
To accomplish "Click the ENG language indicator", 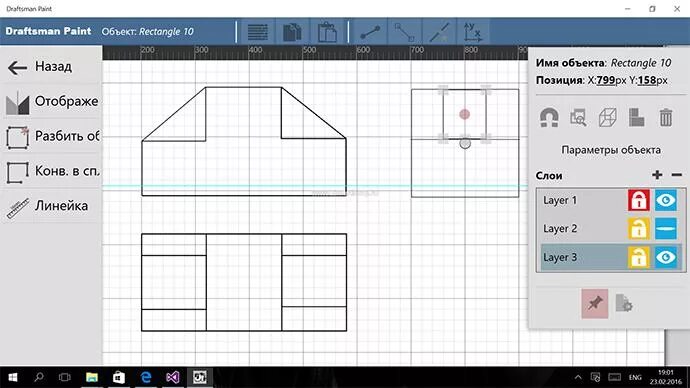I will [x=635, y=377].
